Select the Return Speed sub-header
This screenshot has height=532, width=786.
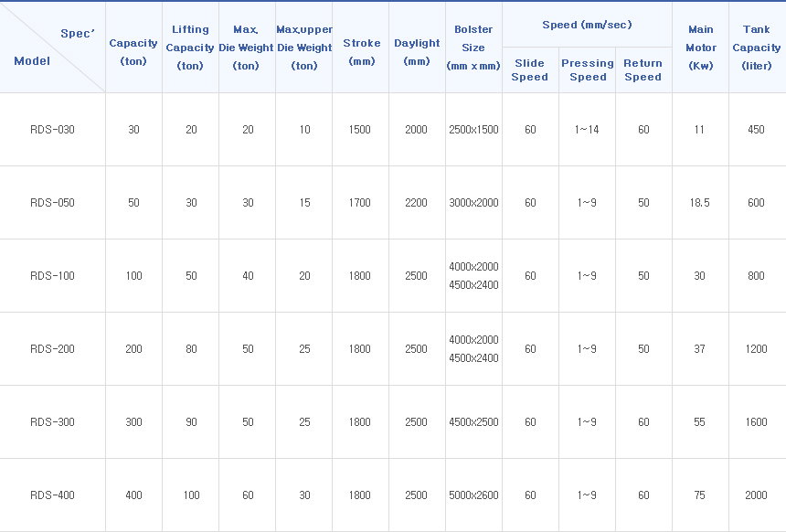[643, 70]
